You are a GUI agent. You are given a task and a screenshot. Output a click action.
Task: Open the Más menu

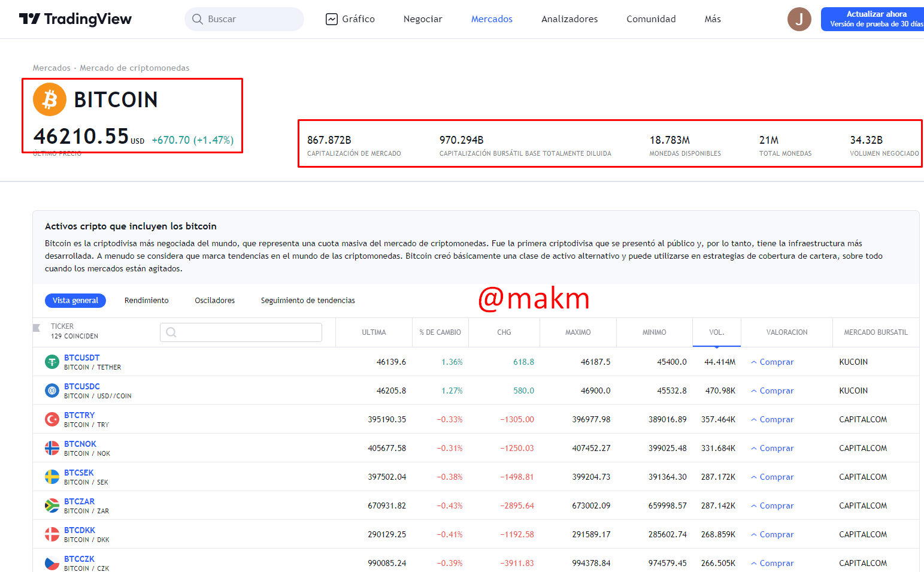(x=713, y=19)
